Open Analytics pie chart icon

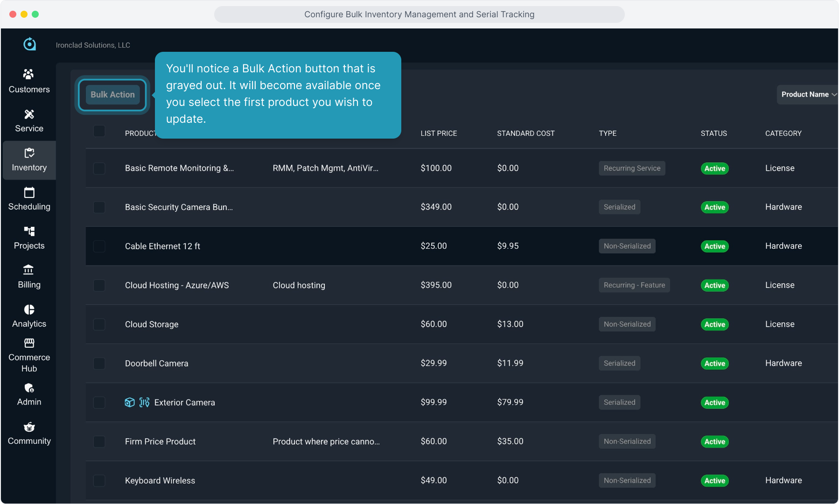[x=29, y=309]
